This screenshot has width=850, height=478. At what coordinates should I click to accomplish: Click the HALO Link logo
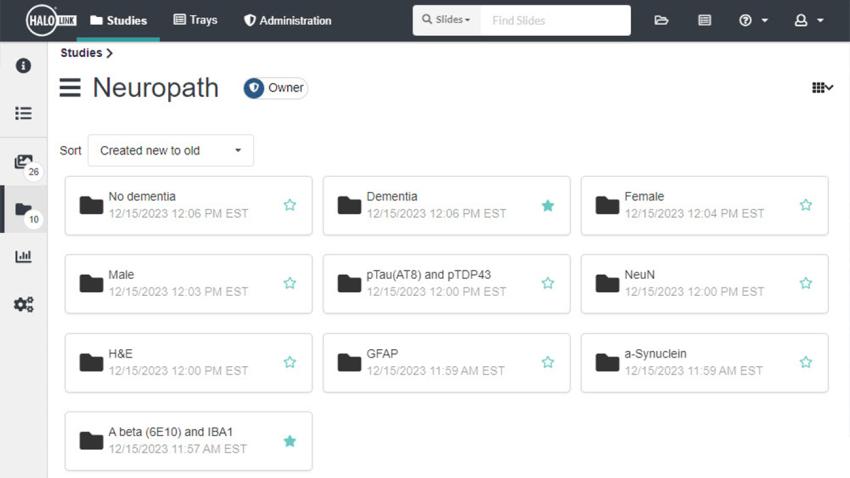(x=51, y=20)
